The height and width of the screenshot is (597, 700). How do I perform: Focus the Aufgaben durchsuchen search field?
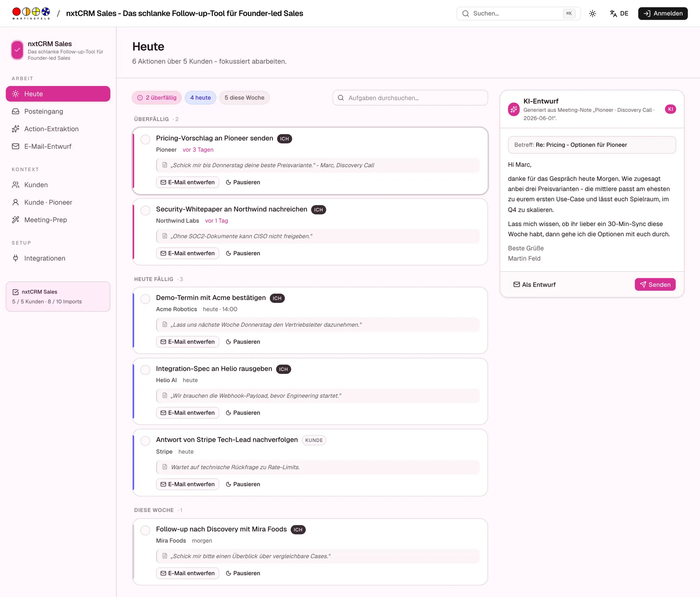click(x=410, y=98)
